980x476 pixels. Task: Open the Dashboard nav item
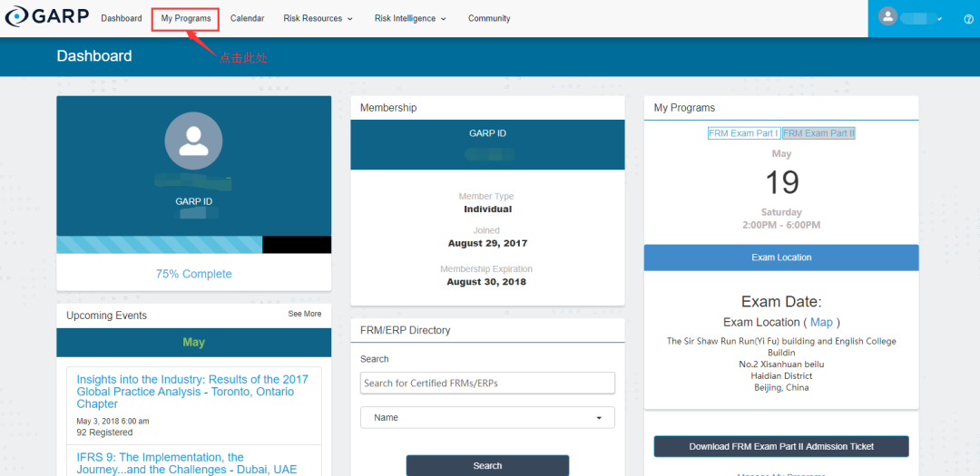click(x=122, y=19)
